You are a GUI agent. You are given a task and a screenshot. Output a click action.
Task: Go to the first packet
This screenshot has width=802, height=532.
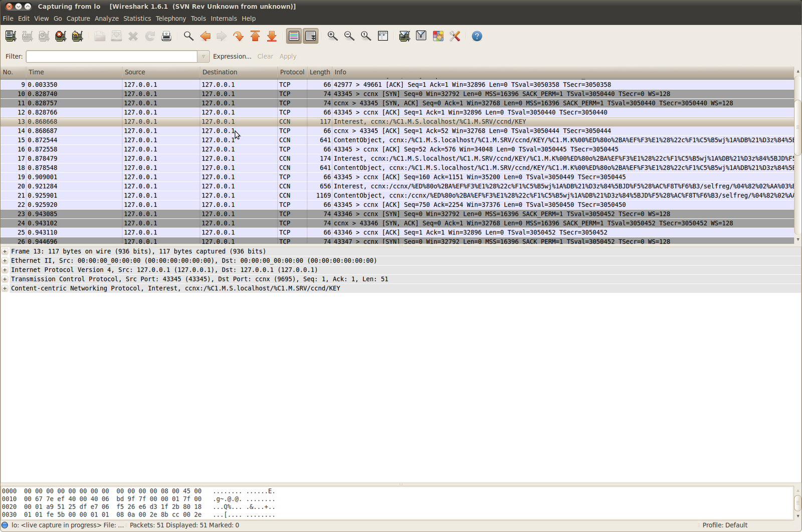255,36
